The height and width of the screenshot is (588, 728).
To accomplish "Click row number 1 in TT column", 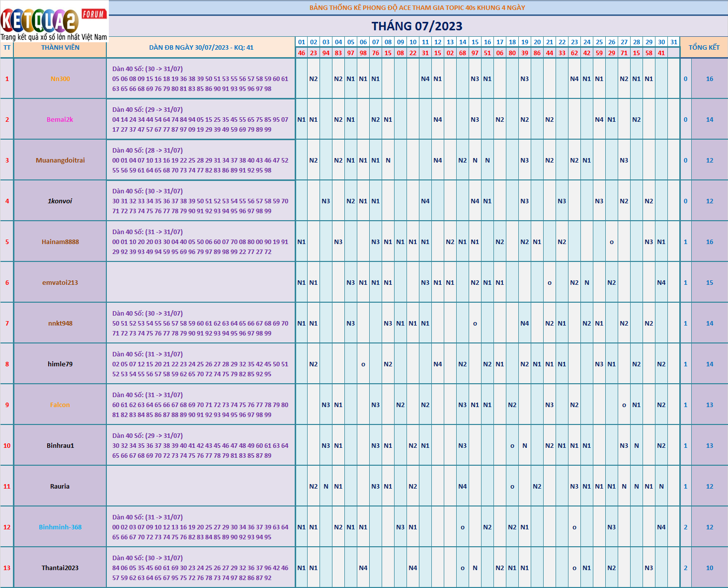I will point(7,79).
